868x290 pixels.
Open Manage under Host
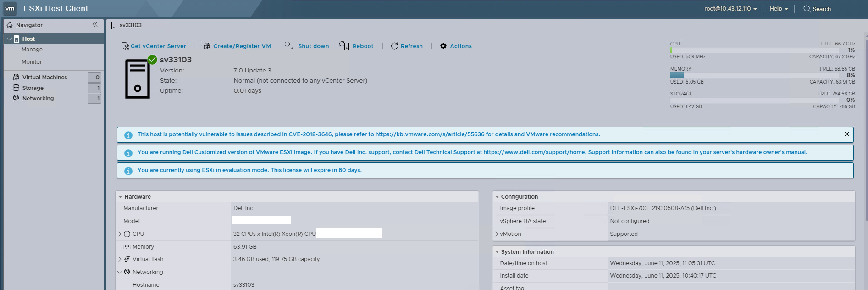(32, 50)
